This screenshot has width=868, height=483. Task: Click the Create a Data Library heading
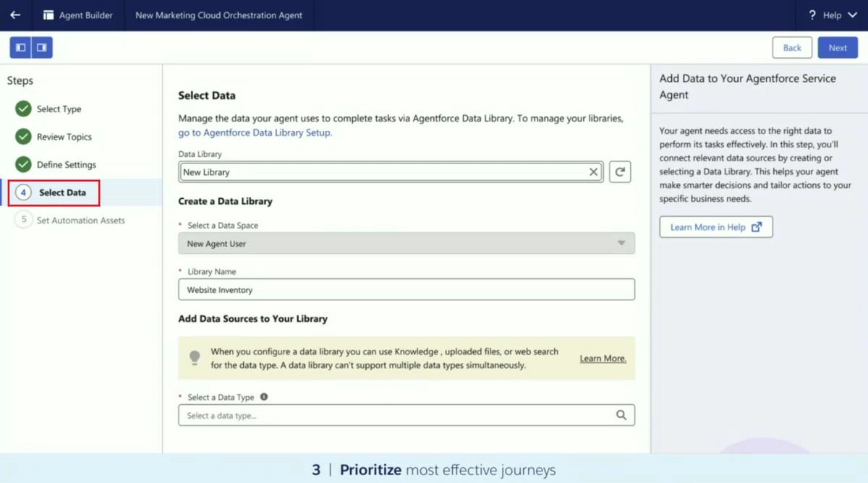coord(226,201)
